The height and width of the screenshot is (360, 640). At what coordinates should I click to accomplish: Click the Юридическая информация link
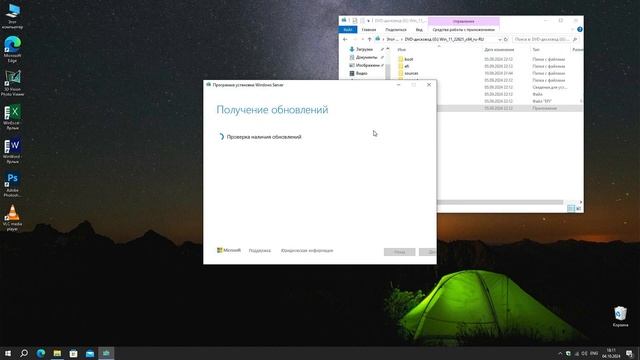pos(307,251)
